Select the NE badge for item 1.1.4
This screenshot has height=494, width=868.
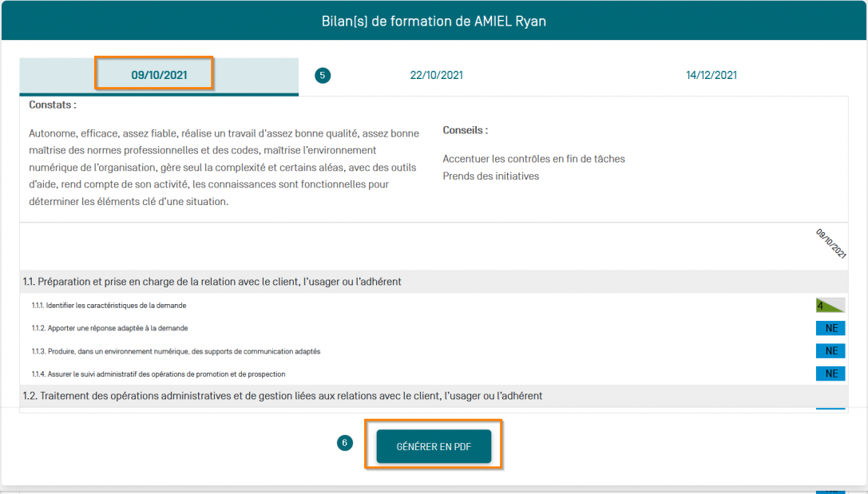click(830, 373)
